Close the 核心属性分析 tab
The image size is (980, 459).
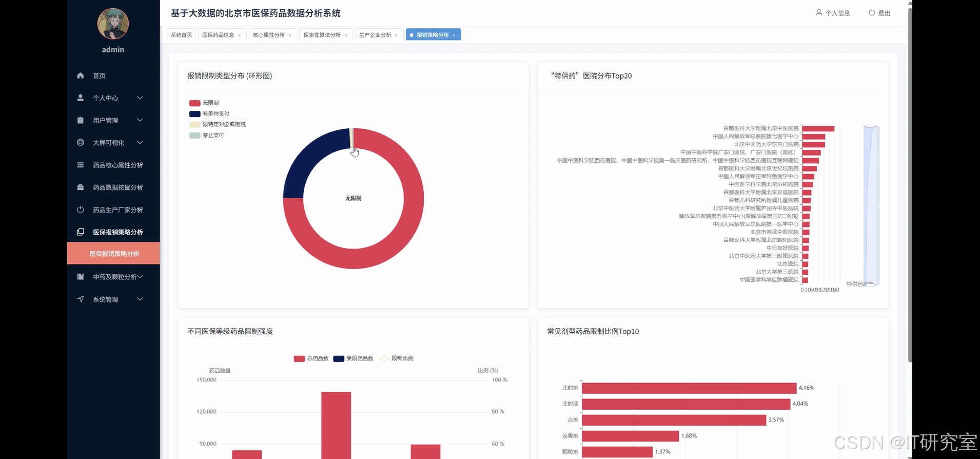click(290, 35)
